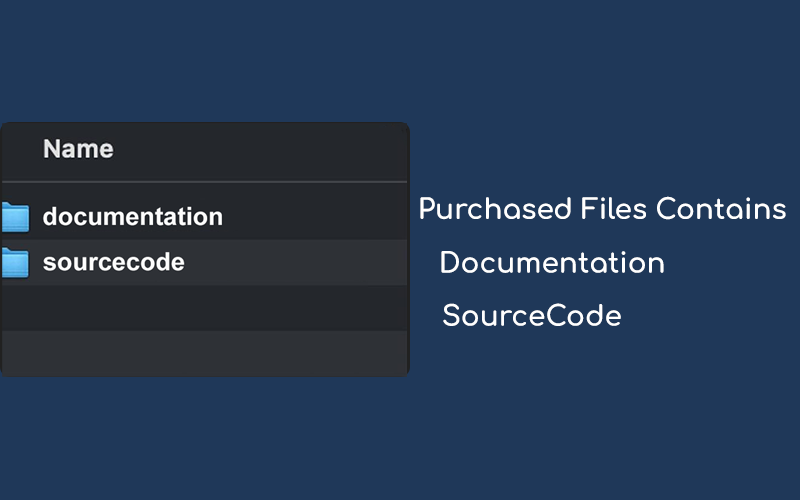Click blank space right of documentation row name
Screen dimensions: 800x500
[x=320, y=216]
